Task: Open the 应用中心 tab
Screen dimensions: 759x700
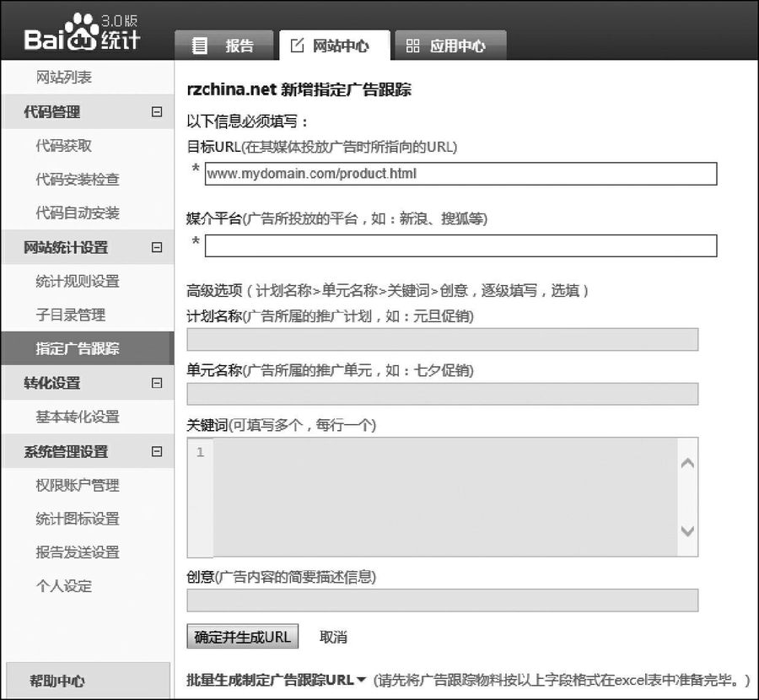Action: click(451, 46)
